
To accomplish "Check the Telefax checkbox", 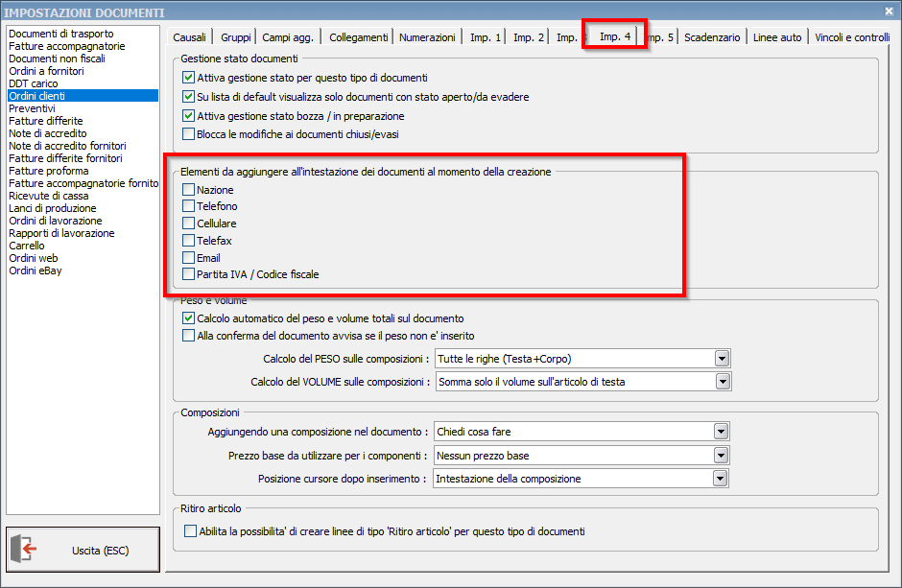I will coord(188,240).
